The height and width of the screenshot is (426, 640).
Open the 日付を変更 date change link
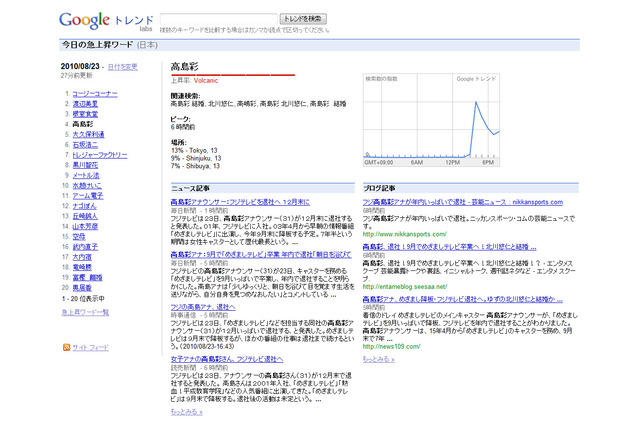point(123,67)
